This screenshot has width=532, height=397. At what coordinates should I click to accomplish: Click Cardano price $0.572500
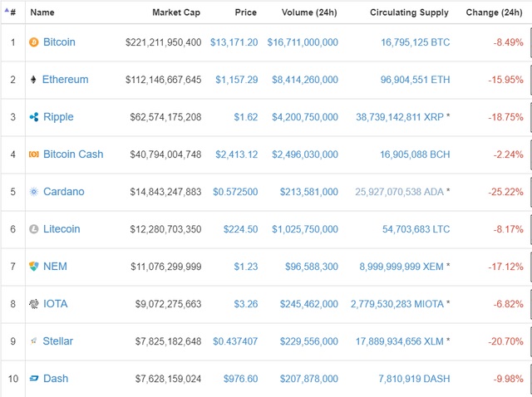pyautogui.click(x=235, y=192)
